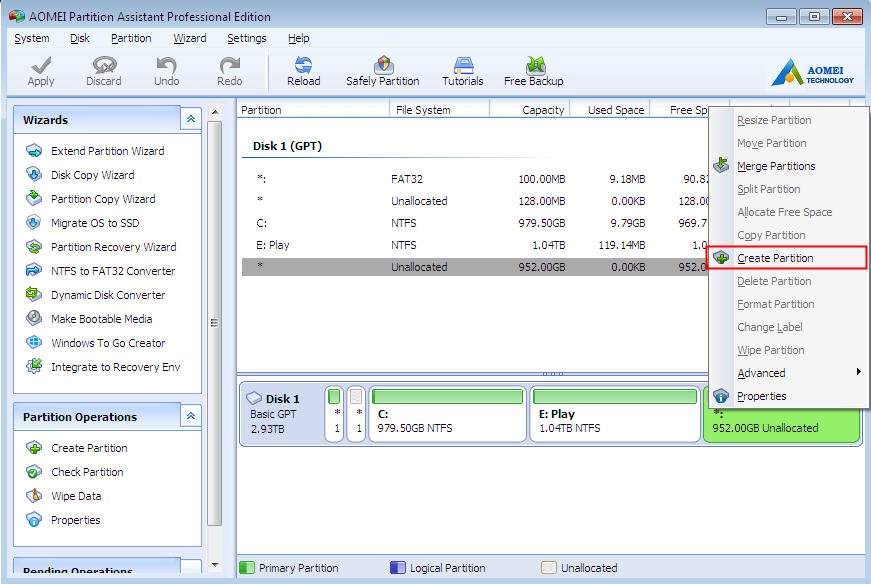Viewport: 871px width, 584px height.
Task: Click the Free Backup icon
Action: (x=535, y=65)
